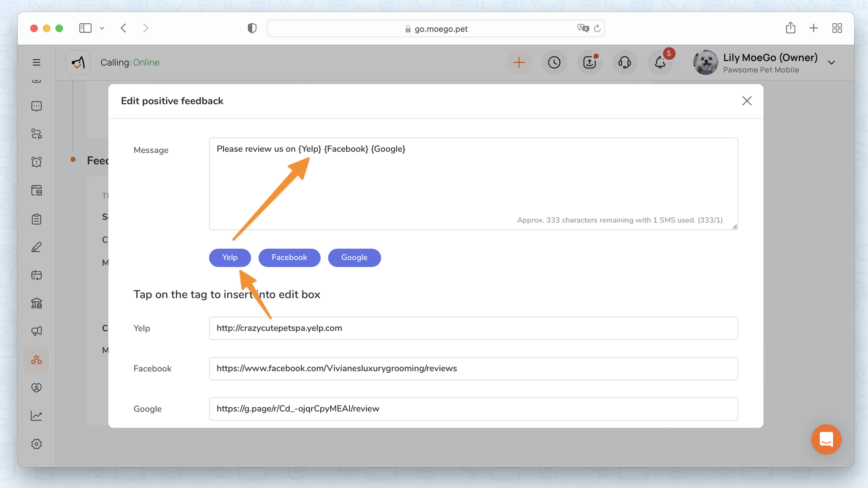868x488 pixels.
Task: Toggle the Safari sidebar button
Action: (85, 28)
